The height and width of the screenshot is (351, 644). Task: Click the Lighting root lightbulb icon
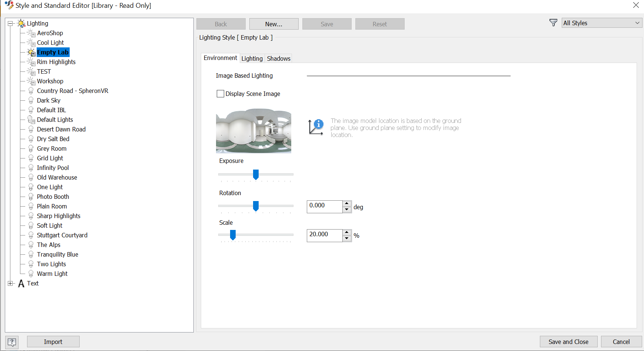pos(21,23)
